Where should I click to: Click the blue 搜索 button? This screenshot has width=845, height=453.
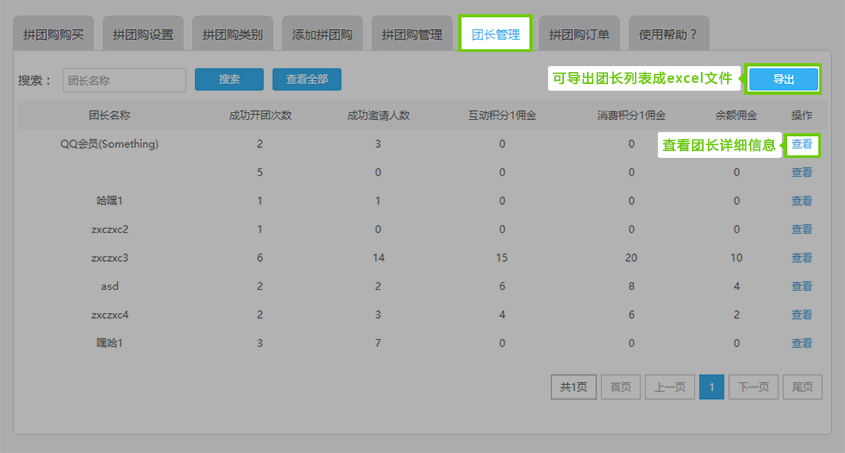[229, 79]
